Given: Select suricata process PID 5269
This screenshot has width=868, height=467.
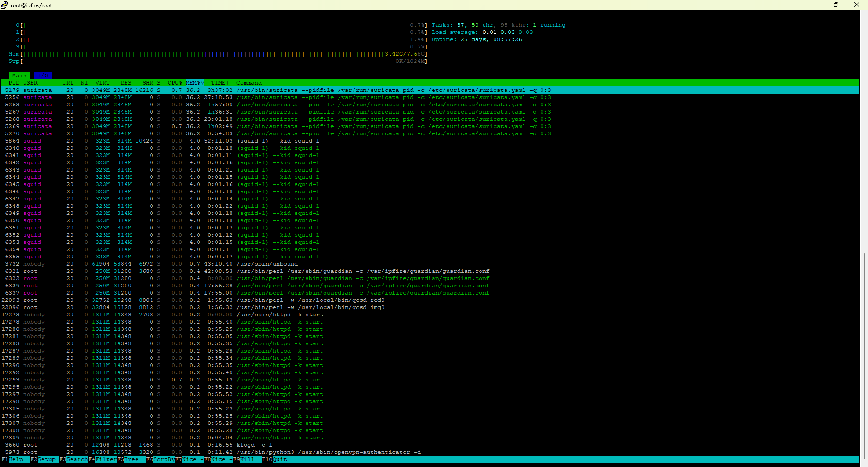Looking at the screenshot, I should tap(429, 126).
